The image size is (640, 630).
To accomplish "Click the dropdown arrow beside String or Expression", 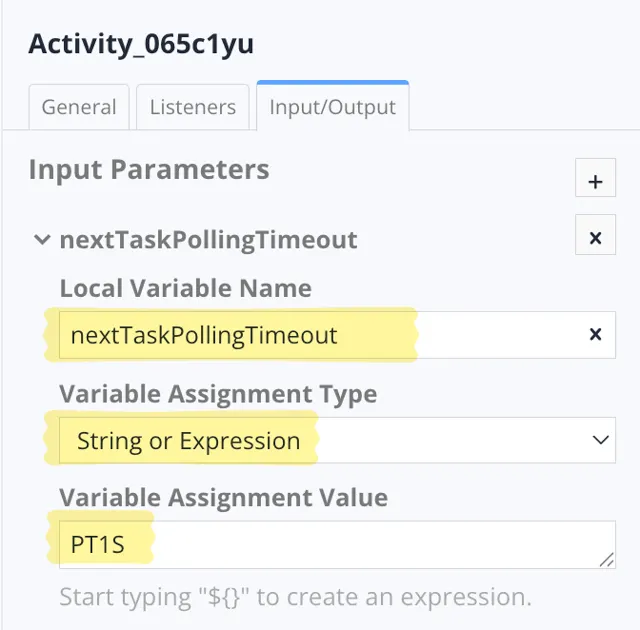I will [600, 440].
